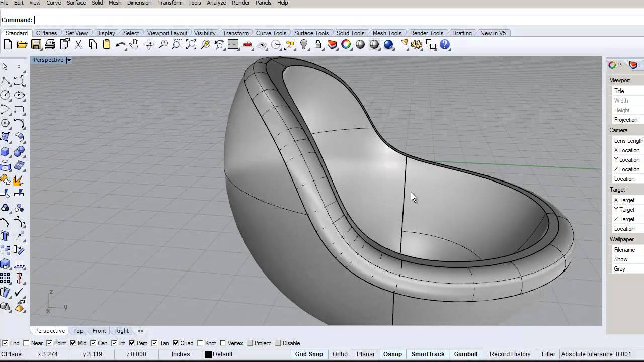Enable the Near osnap checkbox
Screen dimensions: 644x362
click(x=26, y=343)
